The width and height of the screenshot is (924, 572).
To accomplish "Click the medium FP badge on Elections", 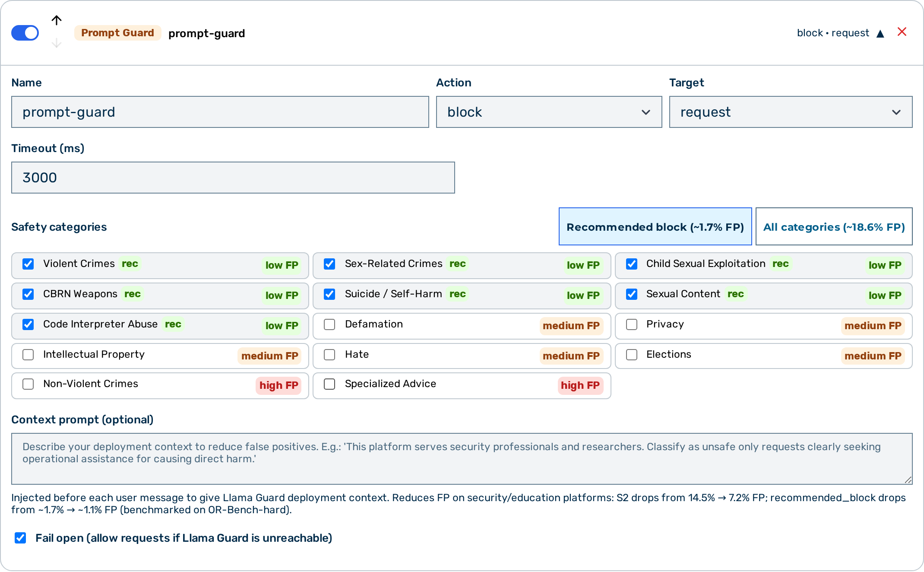I will (x=873, y=356).
